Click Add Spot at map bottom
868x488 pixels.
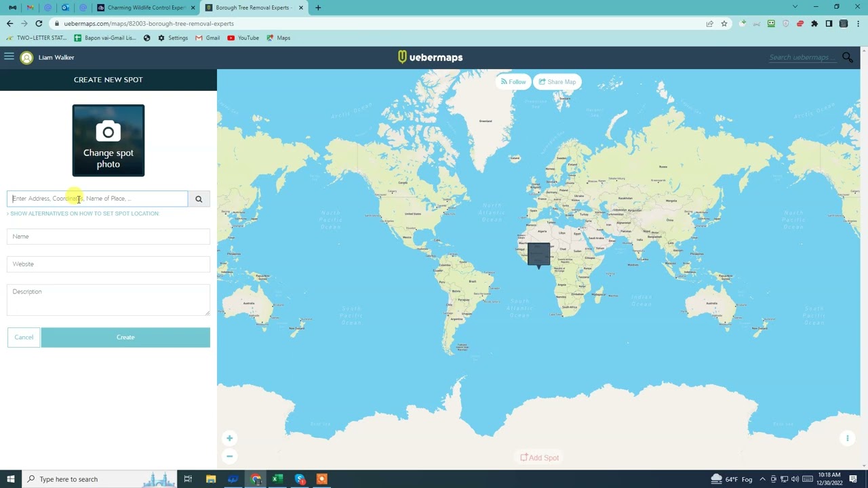tap(539, 457)
